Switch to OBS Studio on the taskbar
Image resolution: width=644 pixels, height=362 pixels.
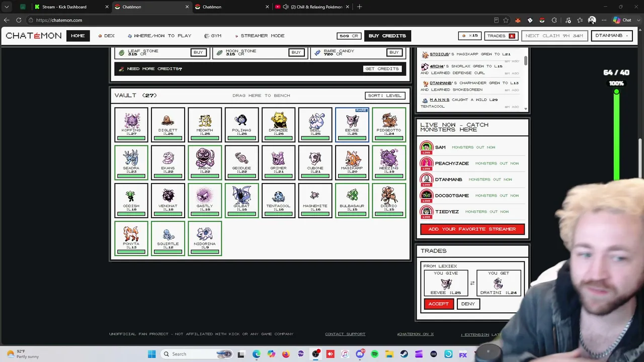point(315,354)
